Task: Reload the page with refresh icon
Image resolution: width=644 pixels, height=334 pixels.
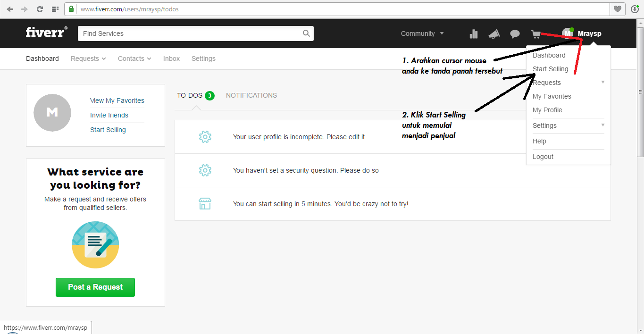Action: click(40, 9)
